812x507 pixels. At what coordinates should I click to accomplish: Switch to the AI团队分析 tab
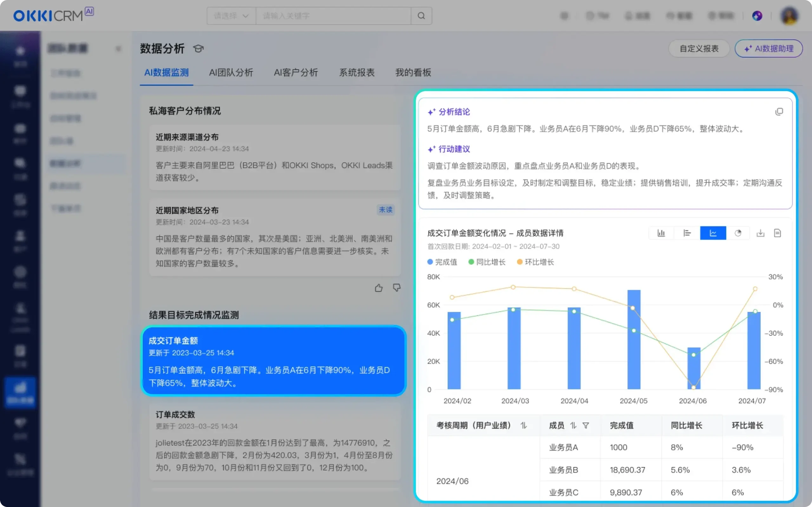[231, 73]
